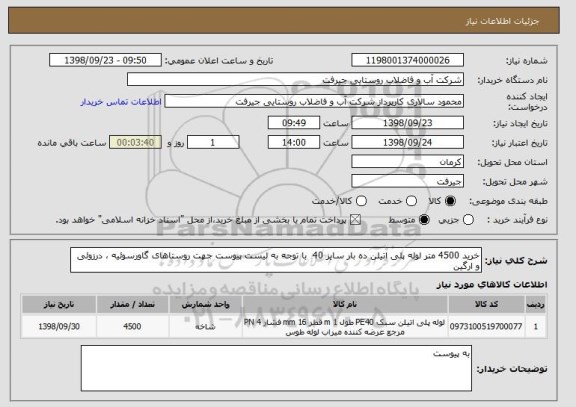This screenshot has width=576, height=407.
Task: Click the remaining days field showing 1
Action: click(213, 142)
